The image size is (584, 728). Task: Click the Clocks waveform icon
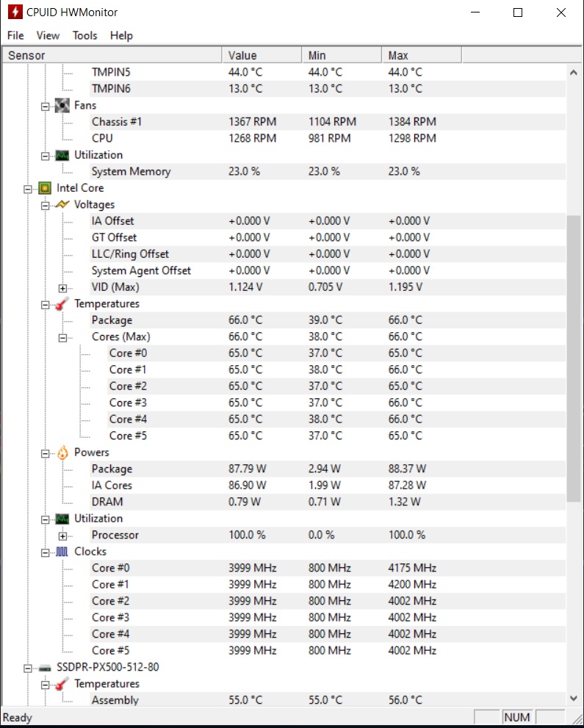pyautogui.click(x=62, y=552)
